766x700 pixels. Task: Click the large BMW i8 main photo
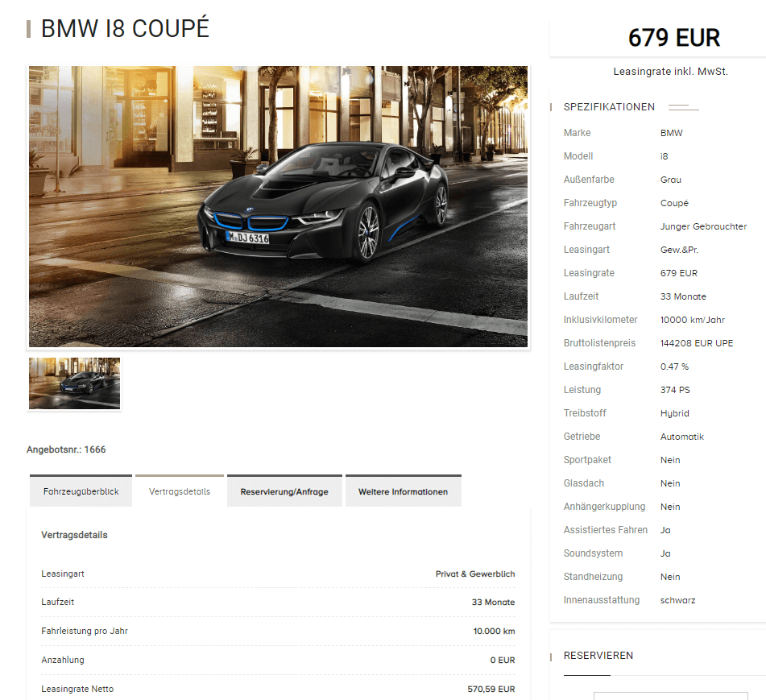[278, 207]
